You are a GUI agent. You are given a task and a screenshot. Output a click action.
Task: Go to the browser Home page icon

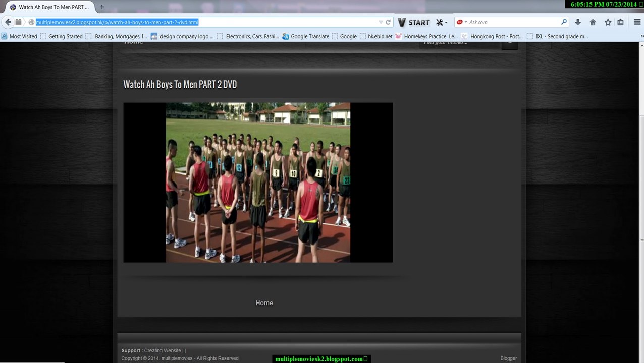pos(593,22)
